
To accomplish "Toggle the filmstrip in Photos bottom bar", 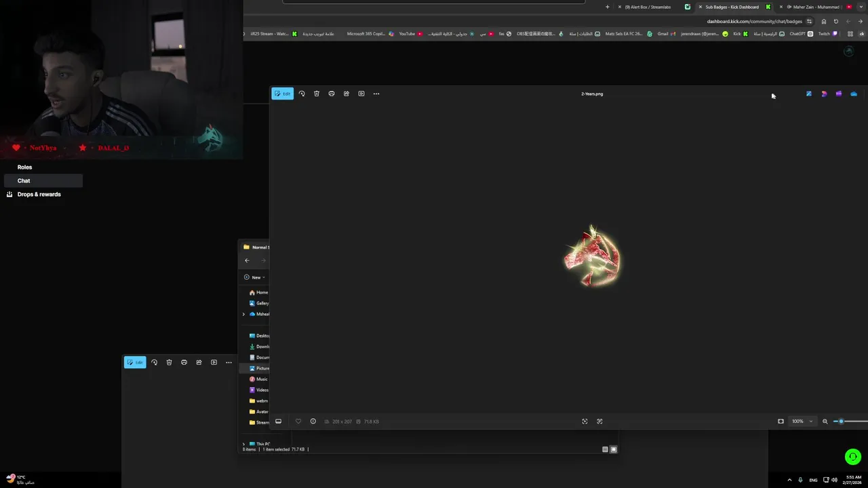I will click(x=278, y=422).
